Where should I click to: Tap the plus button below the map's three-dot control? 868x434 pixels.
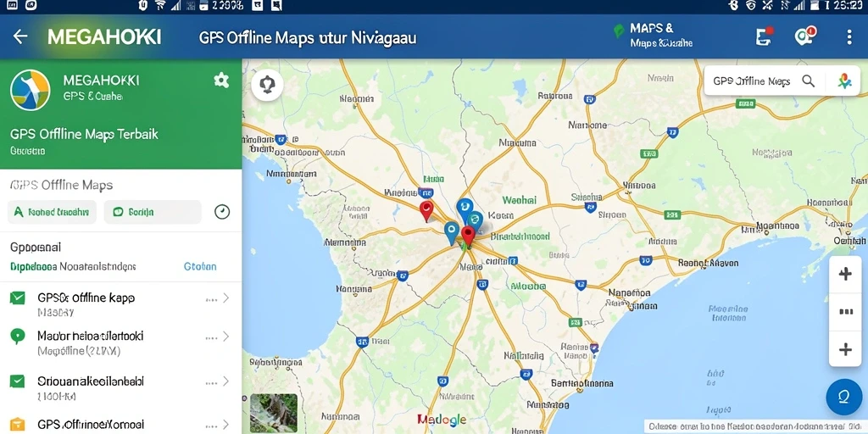(845, 349)
